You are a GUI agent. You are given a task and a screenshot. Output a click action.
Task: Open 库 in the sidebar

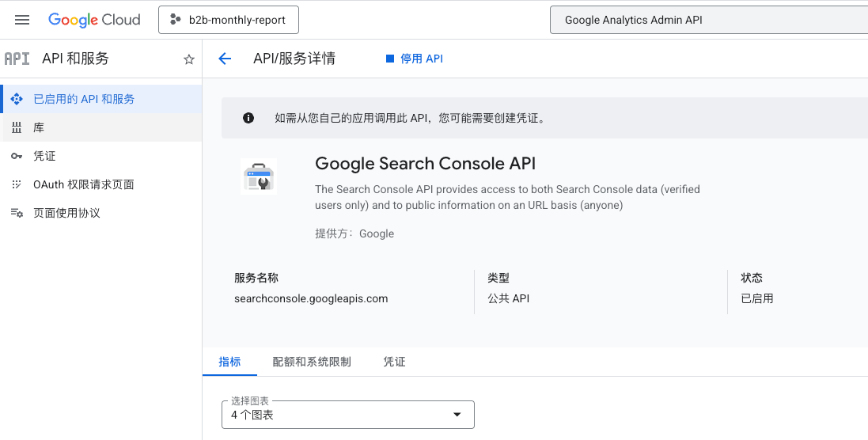(x=100, y=128)
